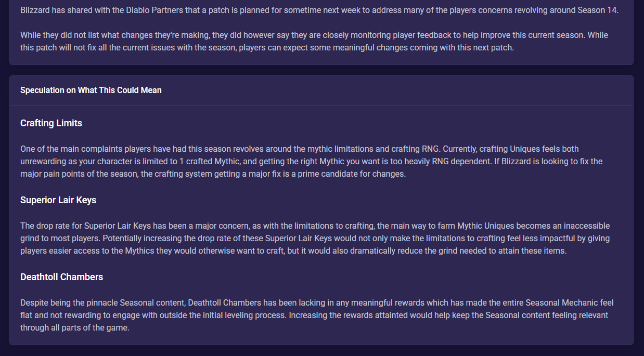Click the "Speculation on What This Could Mean" header
The width and height of the screenshot is (644, 356).
click(91, 90)
